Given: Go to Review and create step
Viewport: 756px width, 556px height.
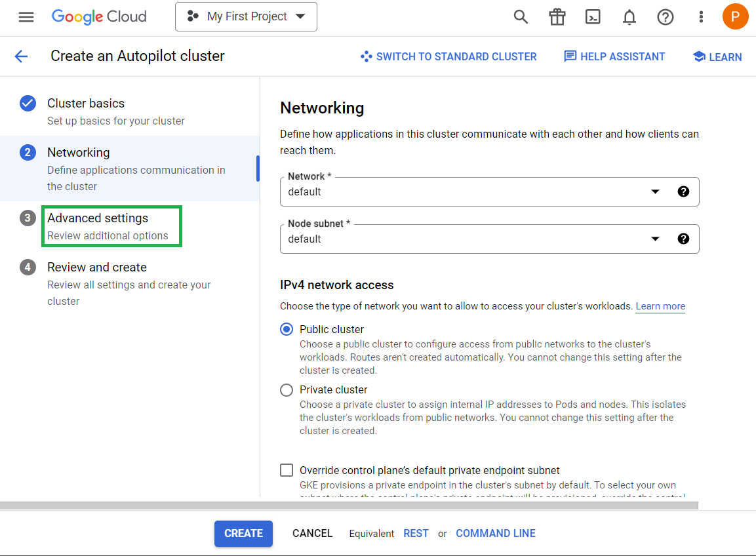Looking at the screenshot, I should click(130, 283).
